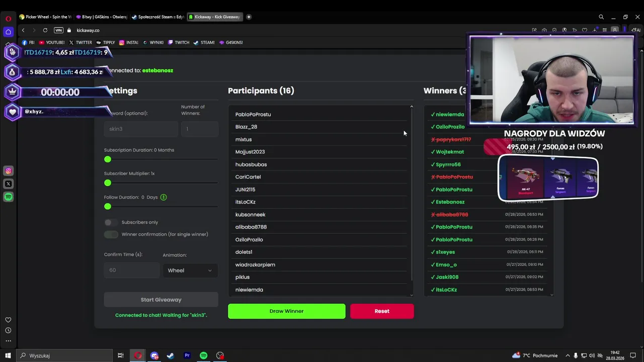Switch to Społeczność Steam tab

158,17
